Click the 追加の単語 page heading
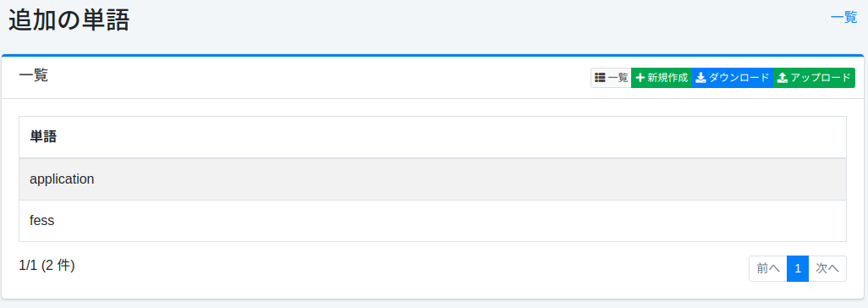 [69, 20]
